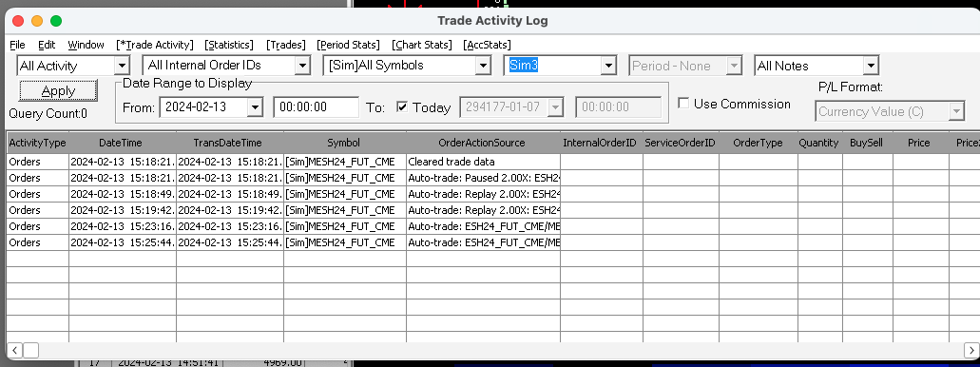Open the File menu
The image size is (980, 367).
(17, 45)
